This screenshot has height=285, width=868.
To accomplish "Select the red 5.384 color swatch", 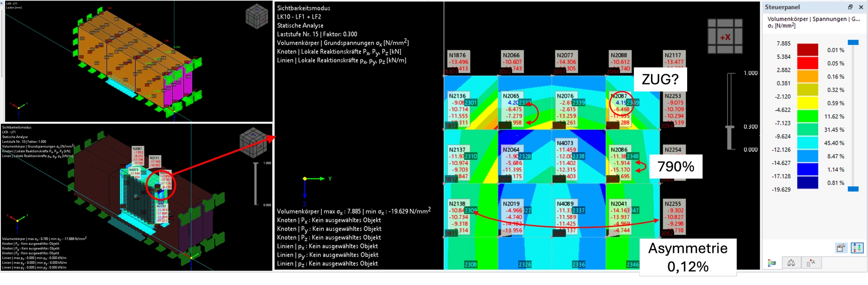I will click(807, 63).
